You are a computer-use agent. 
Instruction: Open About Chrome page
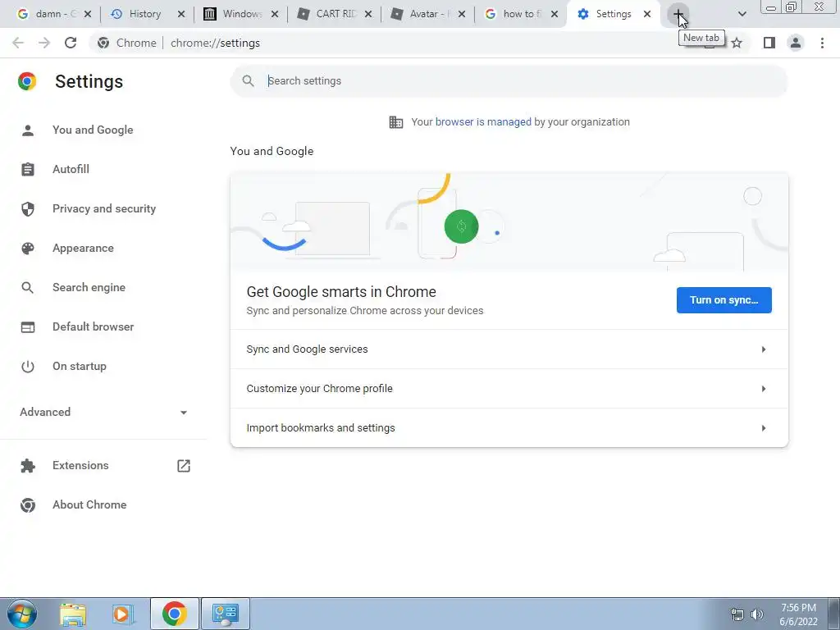89,504
